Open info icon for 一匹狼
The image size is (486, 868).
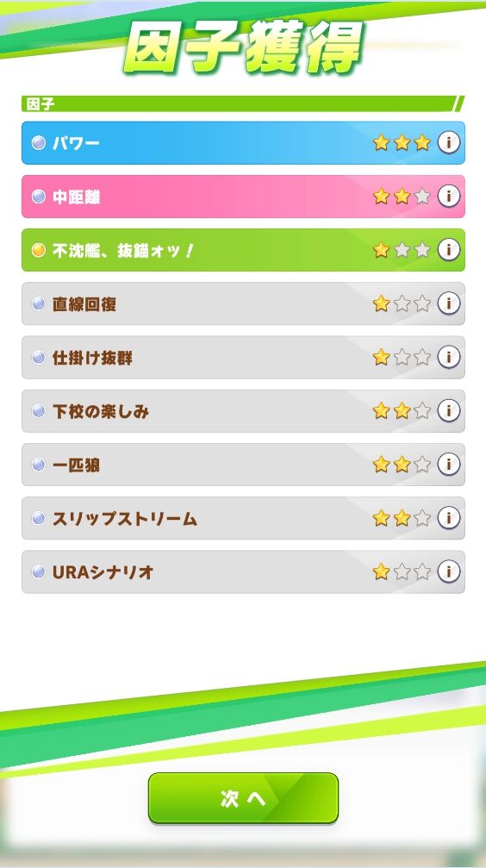(448, 465)
